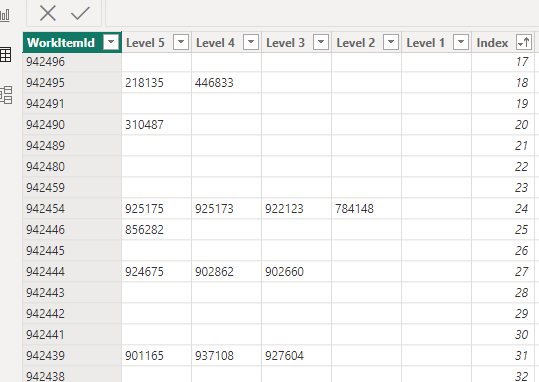Click WorkItemId cell 942444
This screenshot has width=539, height=382.
[x=72, y=272]
